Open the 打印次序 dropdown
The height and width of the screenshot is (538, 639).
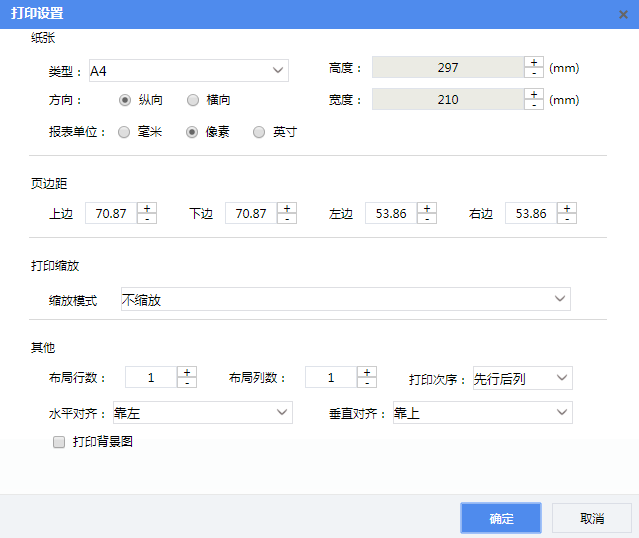tap(522, 378)
